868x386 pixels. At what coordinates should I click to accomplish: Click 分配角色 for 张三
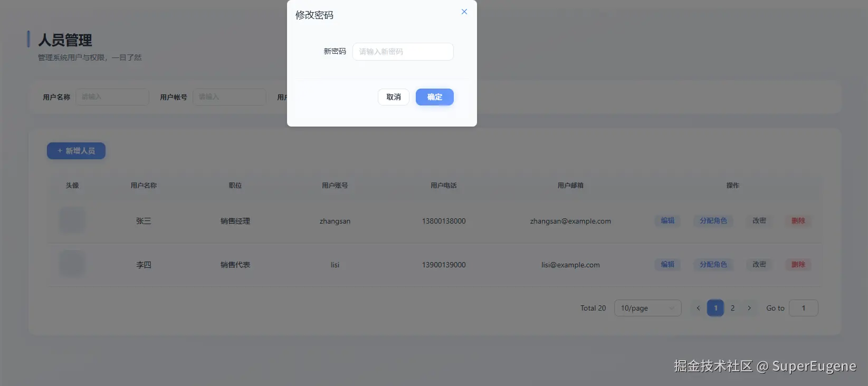coord(713,221)
